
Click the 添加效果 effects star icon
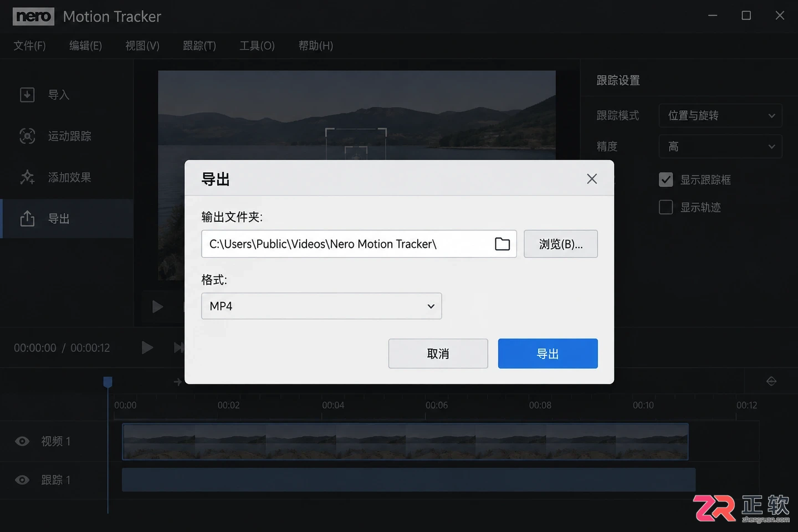pos(27,177)
